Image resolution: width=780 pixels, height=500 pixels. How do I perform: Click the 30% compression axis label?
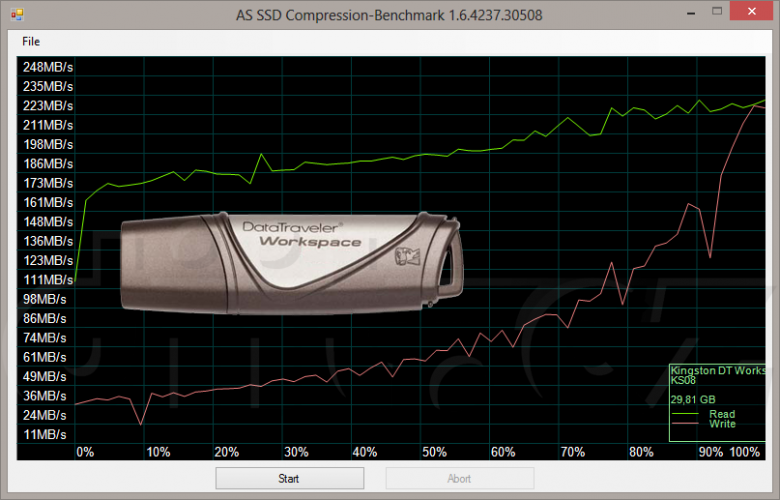point(296,452)
